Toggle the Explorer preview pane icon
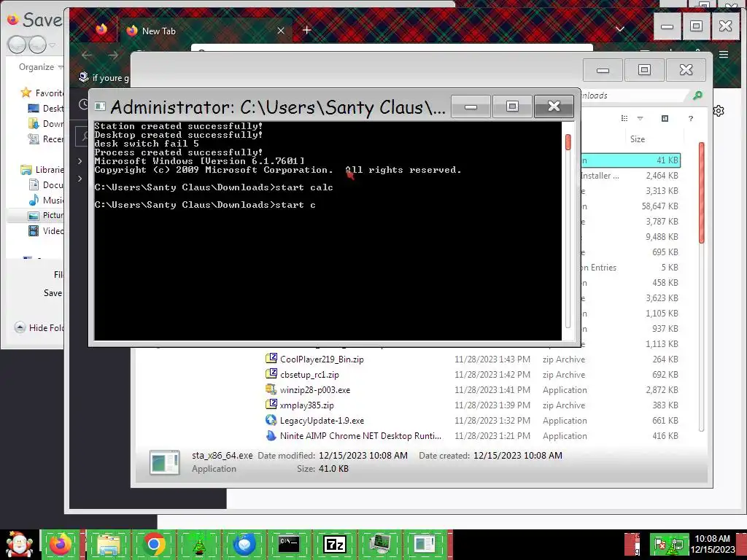 (665, 118)
